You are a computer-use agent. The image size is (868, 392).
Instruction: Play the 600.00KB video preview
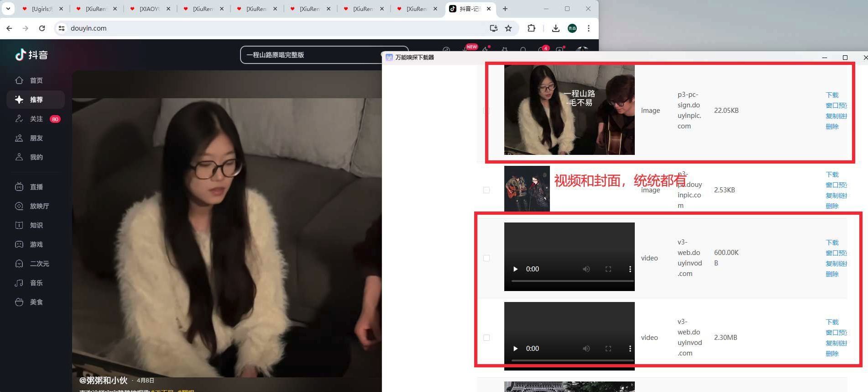point(515,269)
